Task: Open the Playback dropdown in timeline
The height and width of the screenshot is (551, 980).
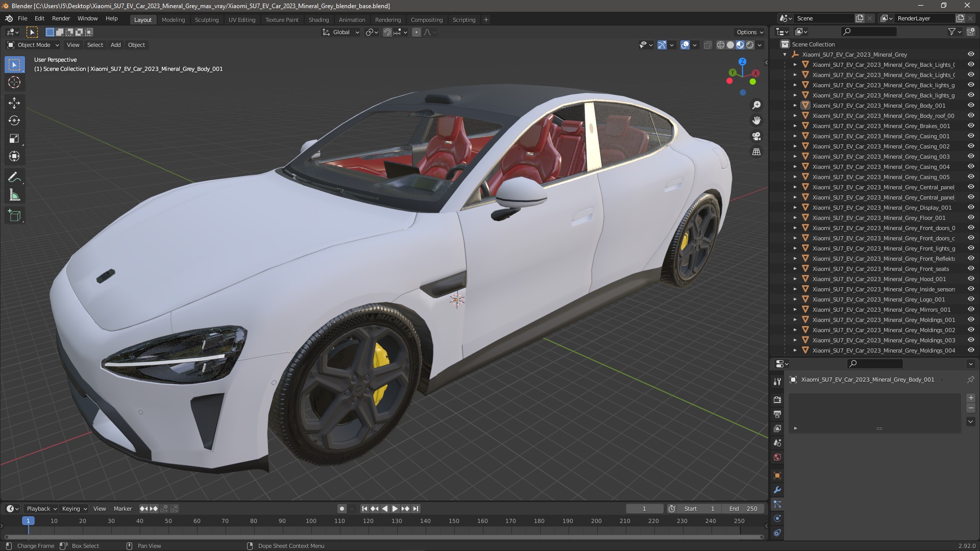Action: tap(41, 509)
